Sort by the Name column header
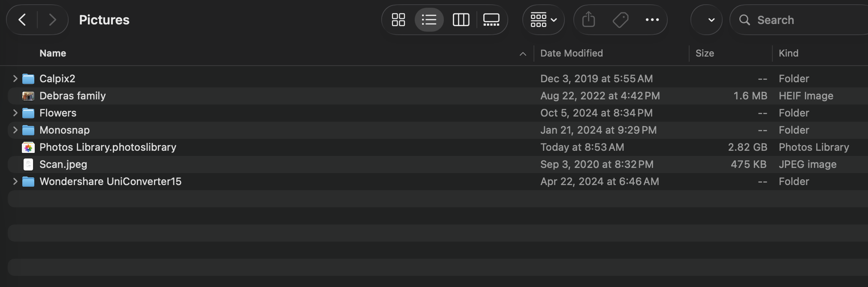Viewport: 868px width, 287px height. [53, 53]
